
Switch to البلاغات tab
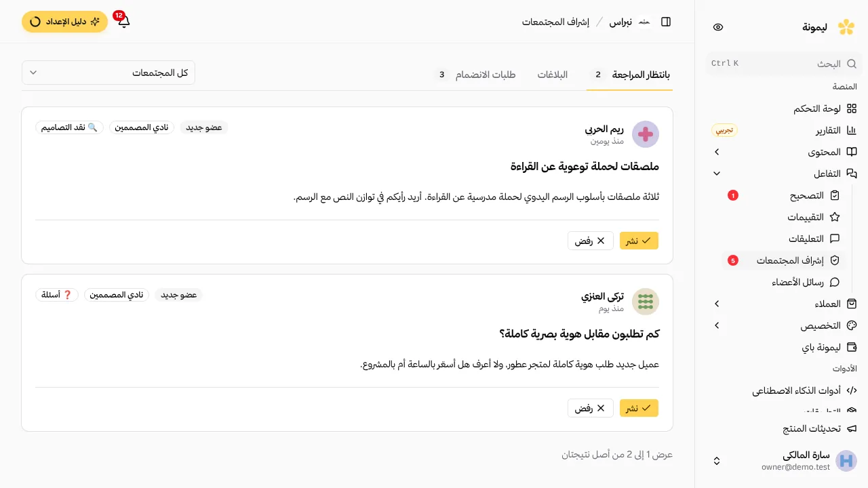553,75
